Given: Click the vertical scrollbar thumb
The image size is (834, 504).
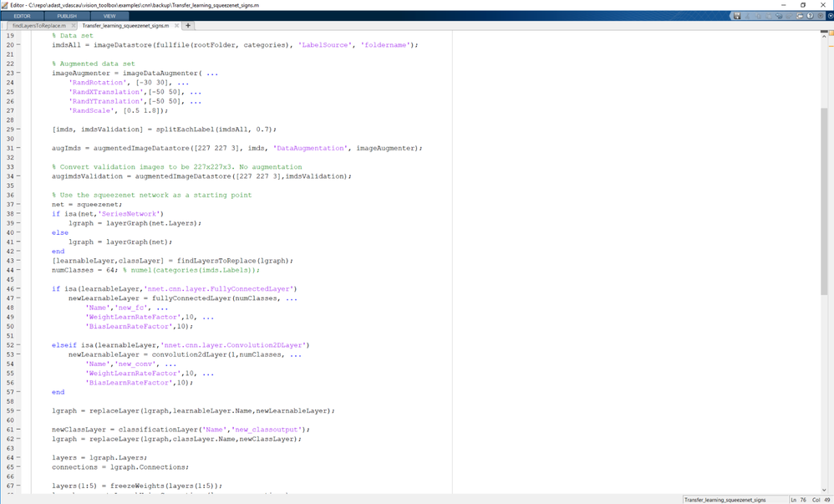Looking at the screenshot, I should click(x=824, y=201).
